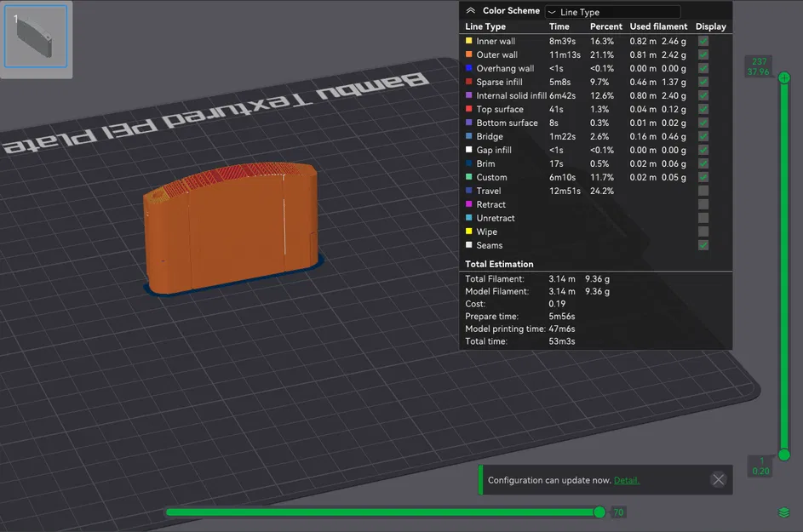Click the top handle of layer slider

pos(784,78)
